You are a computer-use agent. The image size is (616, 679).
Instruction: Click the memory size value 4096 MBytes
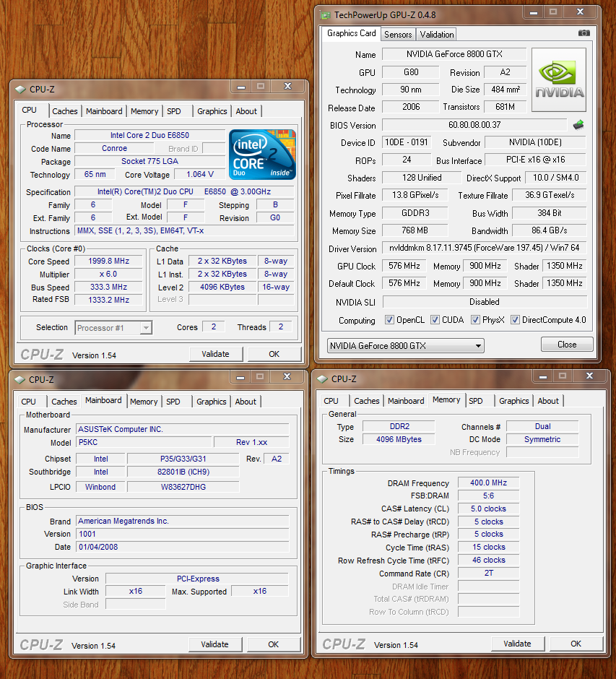coord(399,439)
